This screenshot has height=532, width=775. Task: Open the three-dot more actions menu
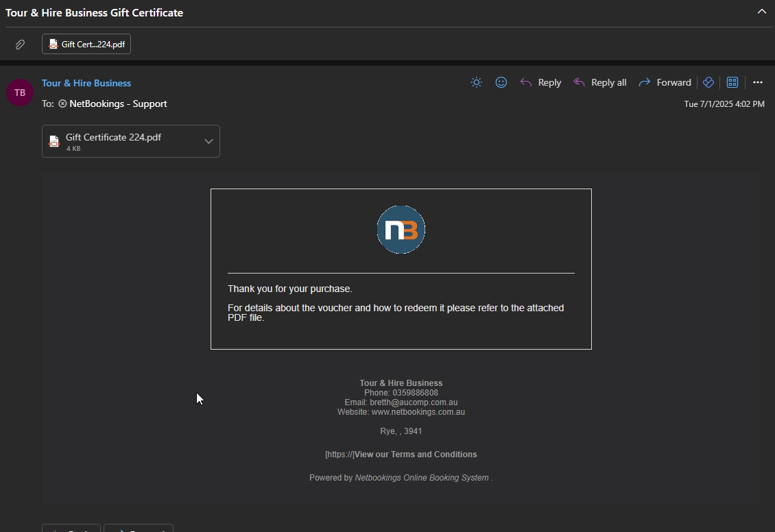click(x=758, y=82)
